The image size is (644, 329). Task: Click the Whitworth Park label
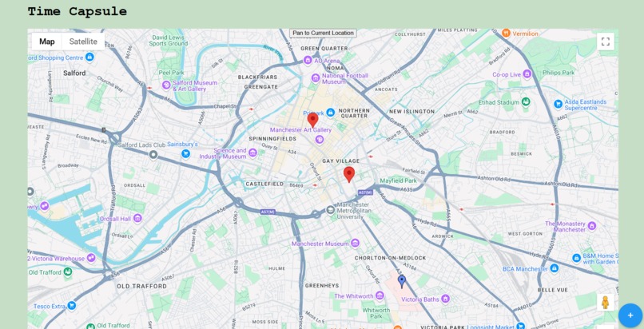(x=376, y=313)
